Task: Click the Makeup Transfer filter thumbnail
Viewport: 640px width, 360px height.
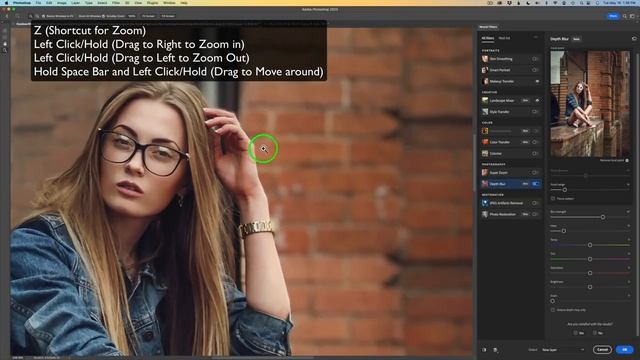Action: pos(485,81)
